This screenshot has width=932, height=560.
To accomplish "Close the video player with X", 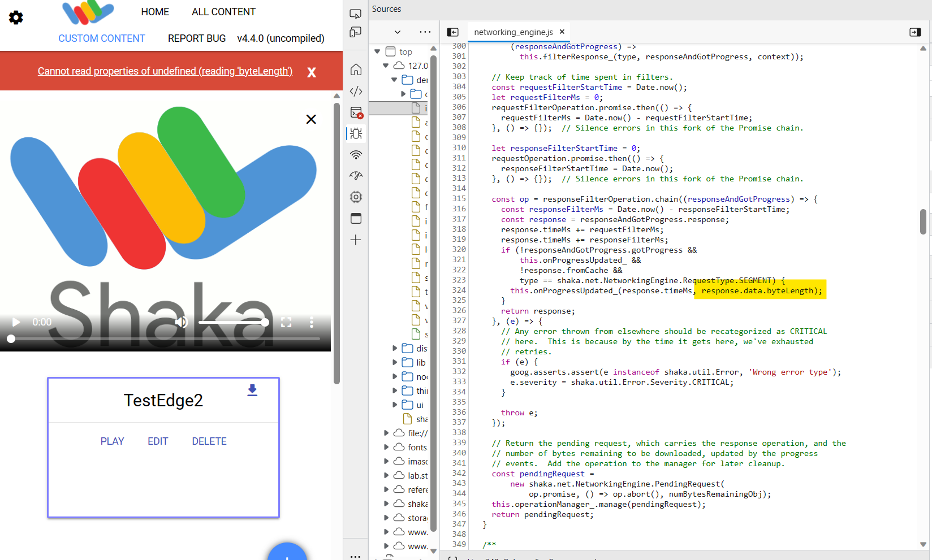I will (311, 119).
